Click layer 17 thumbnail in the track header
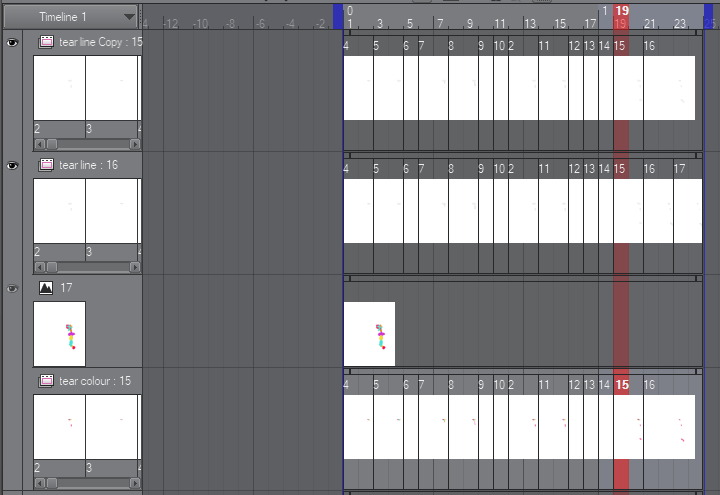 click(59, 334)
